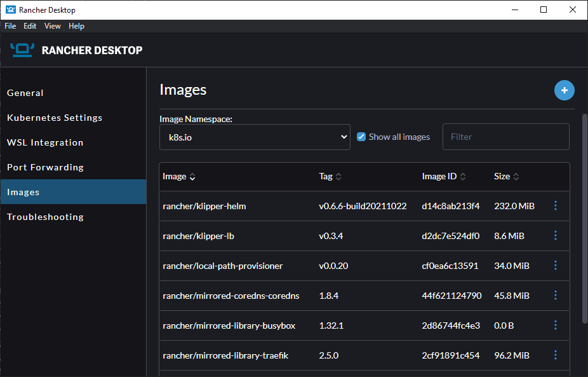The image size is (588, 377).
Task: Click the blue add image plus button
Action: (564, 90)
